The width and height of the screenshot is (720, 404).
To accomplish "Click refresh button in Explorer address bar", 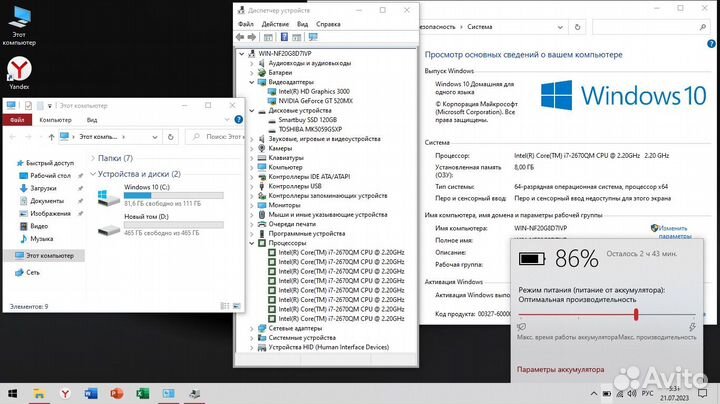I will [170, 137].
